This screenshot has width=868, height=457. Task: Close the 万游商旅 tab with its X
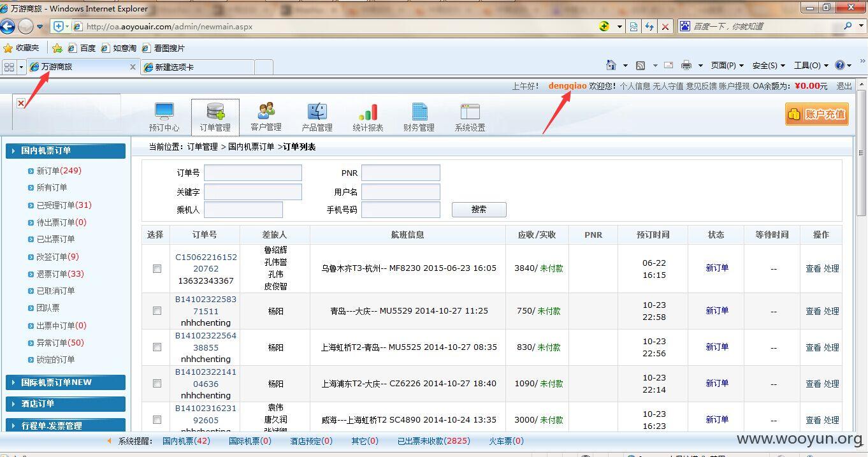coord(133,66)
